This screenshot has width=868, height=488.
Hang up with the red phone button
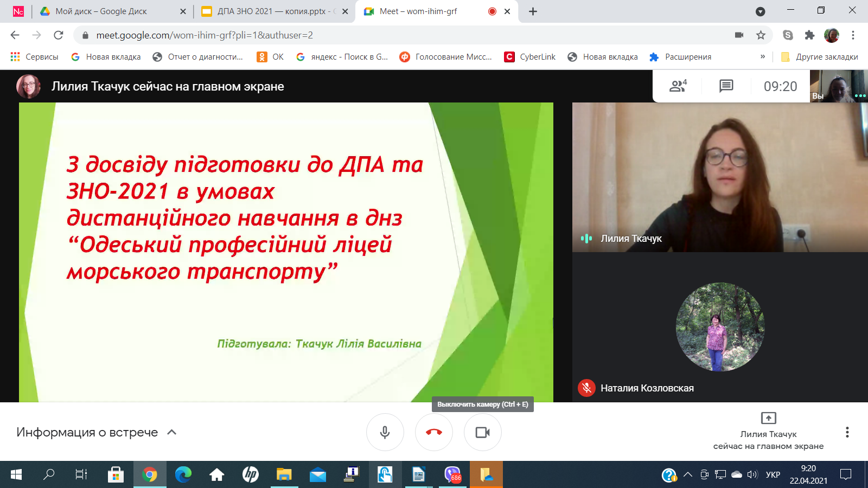pos(434,432)
